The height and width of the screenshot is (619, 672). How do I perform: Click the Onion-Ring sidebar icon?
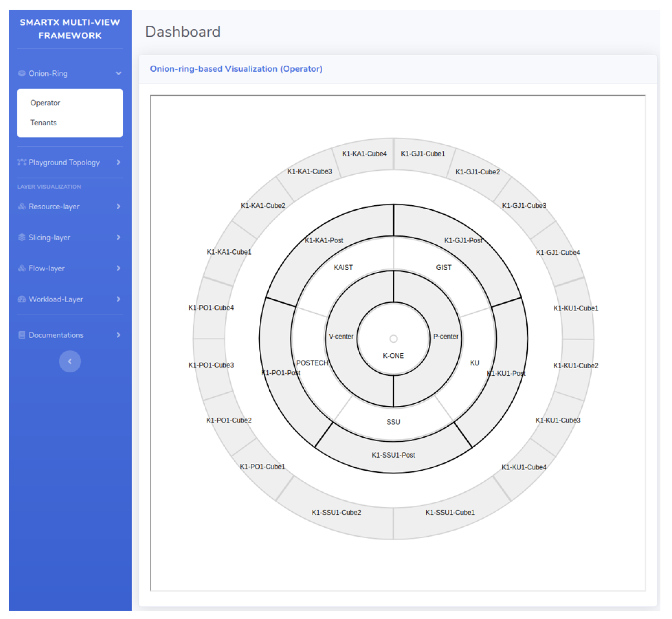click(22, 74)
